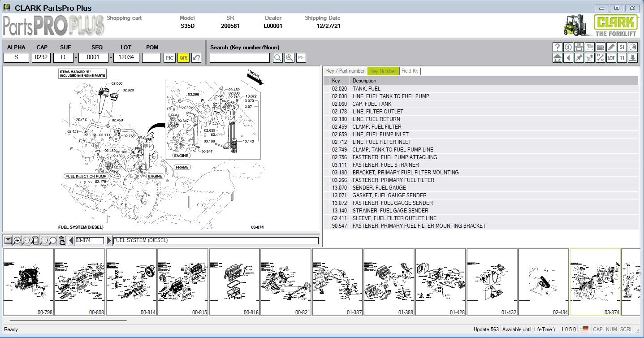Open thumbnail 01-432
The image size is (644, 338).
pos(492,282)
